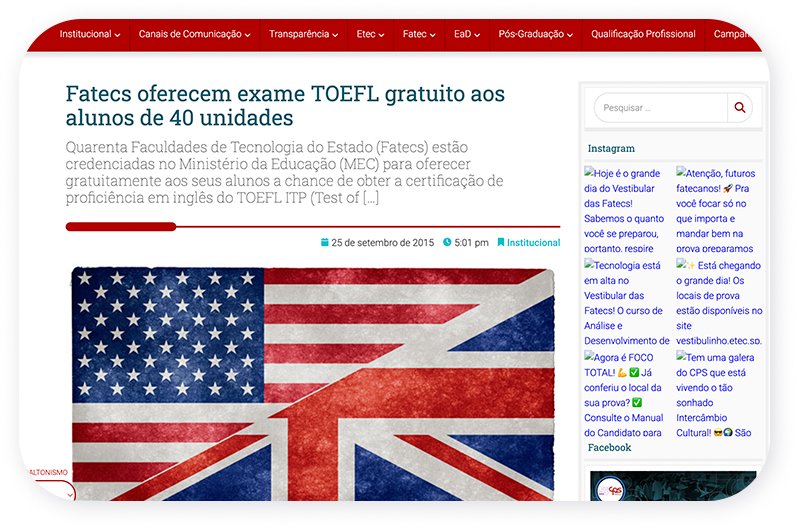This screenshot has width=797, height=528.
Task: Expand the Canais de Comunicação chevron
Action: 248,35
